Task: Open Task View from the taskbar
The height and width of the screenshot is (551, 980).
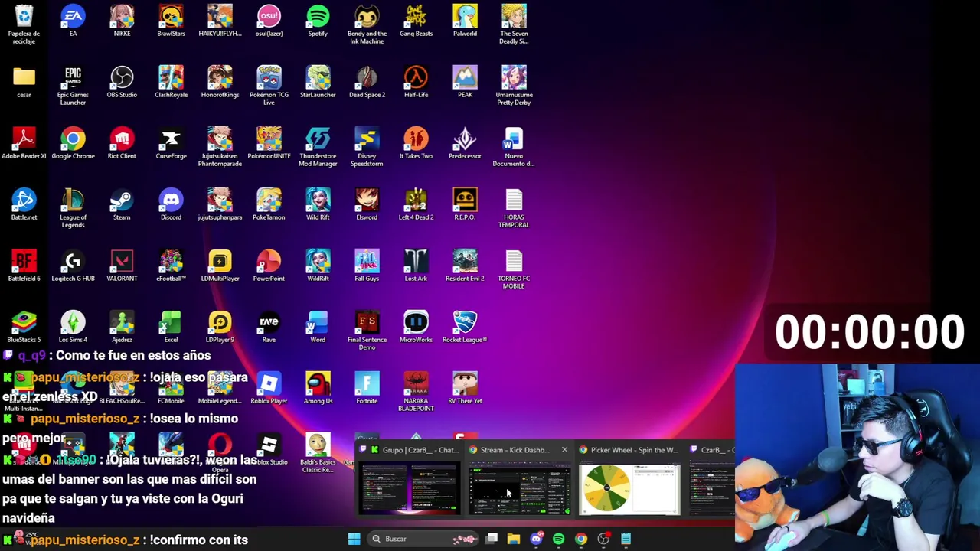Action: click(x=492, y=539)
